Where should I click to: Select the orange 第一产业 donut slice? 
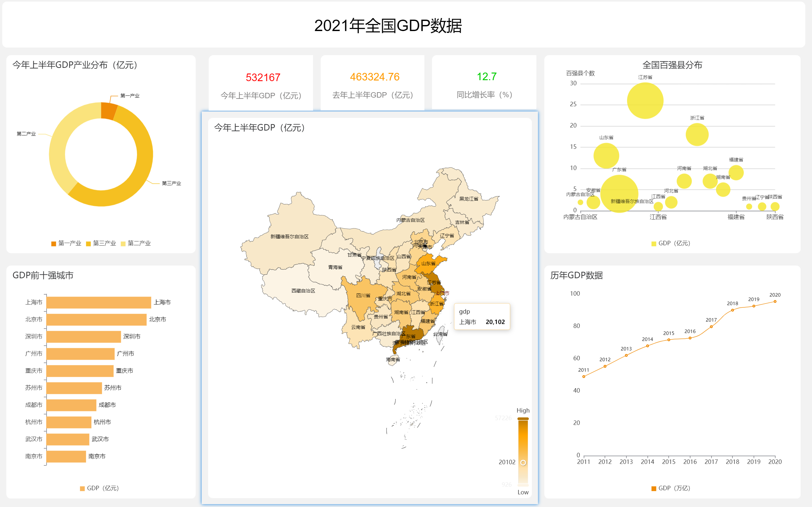tap(109, 111)
